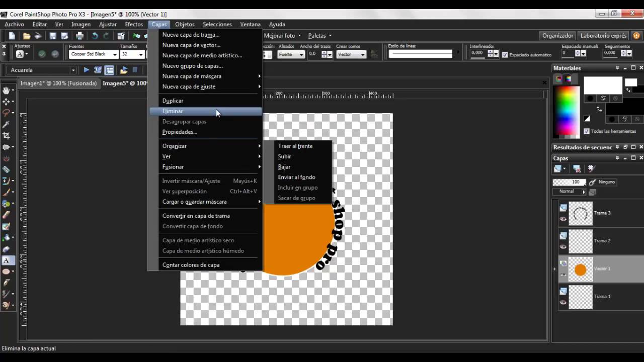Viewport: 644px width, 362px height.
Task: Open the Fuente font dropdown
Action: pos(115,54)
